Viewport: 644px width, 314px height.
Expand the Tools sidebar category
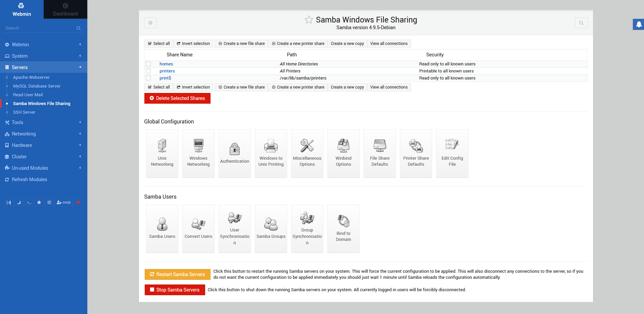point(44,122)
